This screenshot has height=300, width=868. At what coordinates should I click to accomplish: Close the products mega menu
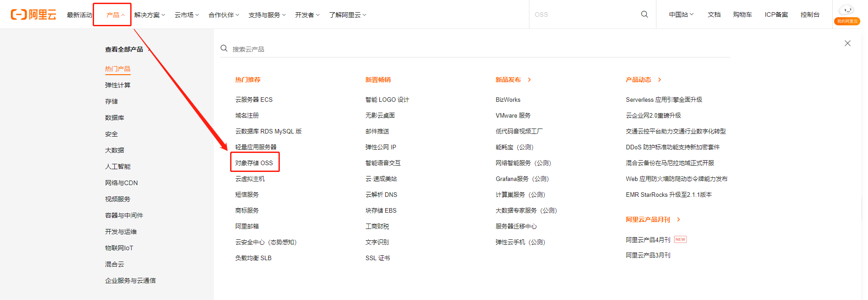pyautogui.click(x=848, y=43)
